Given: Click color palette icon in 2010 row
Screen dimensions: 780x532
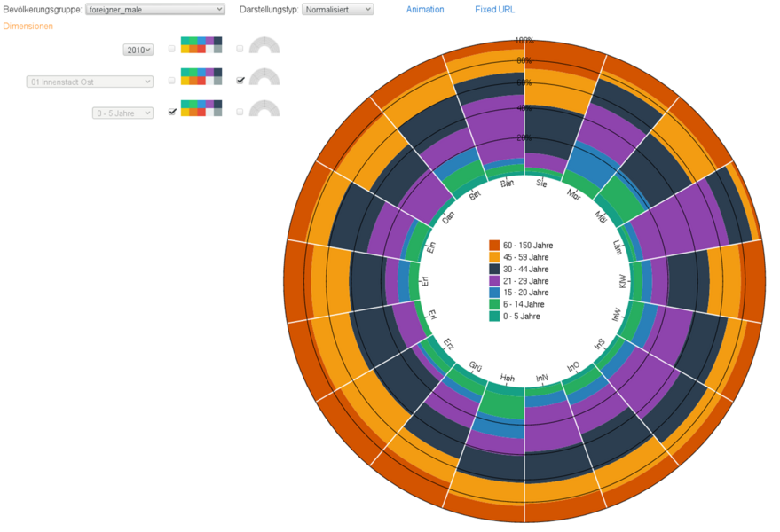Looking at the screenshot, I should pyautogui.click(x=201, y=45).
